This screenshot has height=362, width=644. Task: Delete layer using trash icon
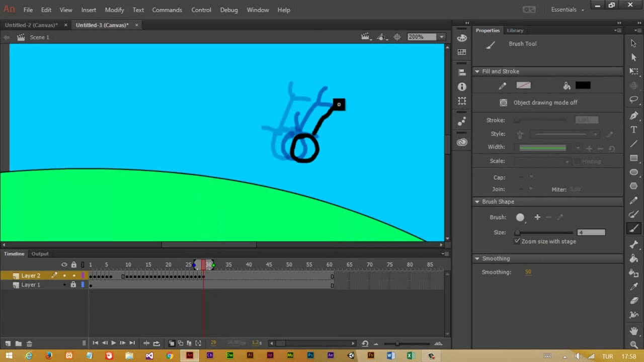click(x=29, y=343)
